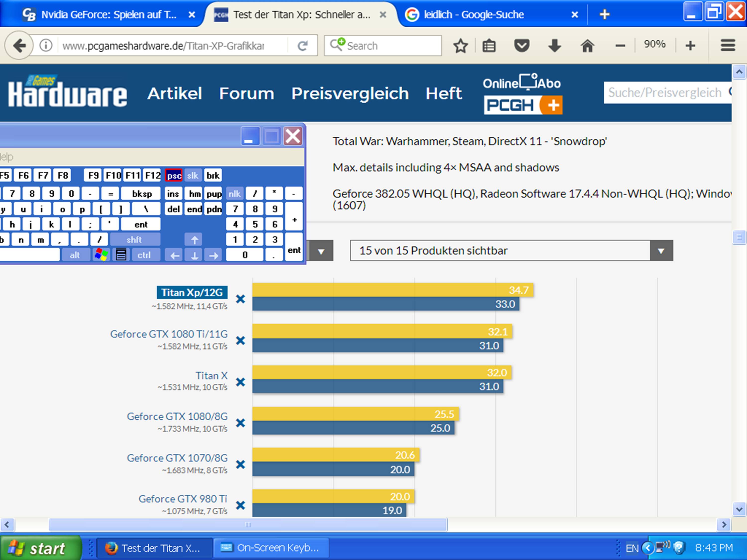This screenshot has height=560, width=747.
Task: Open Firefox hamburger menu
Action: [728, 45]
